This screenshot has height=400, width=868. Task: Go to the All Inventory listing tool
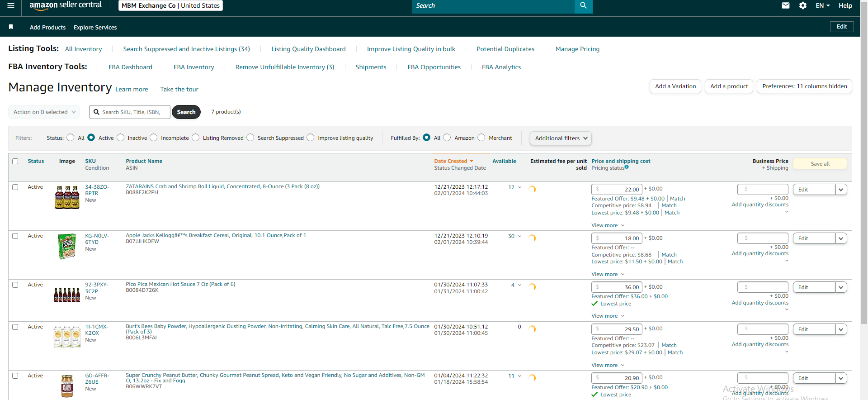pos(83,49)
